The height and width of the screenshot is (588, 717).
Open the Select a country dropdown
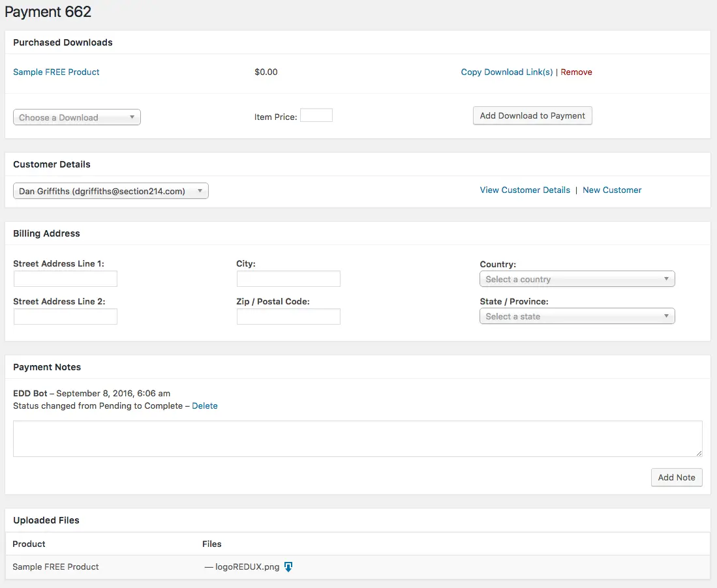(577, 279)
